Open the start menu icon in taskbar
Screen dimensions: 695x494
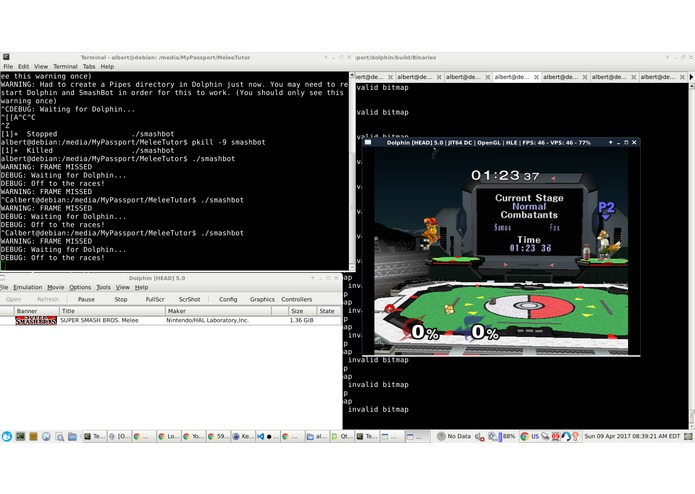[x=7, y=436]
